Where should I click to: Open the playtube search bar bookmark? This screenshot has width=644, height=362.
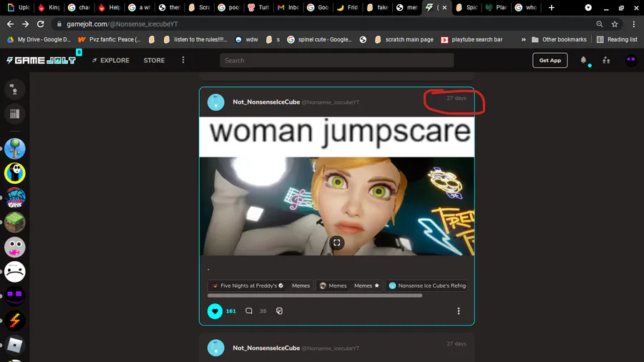[x=472, y=39]
